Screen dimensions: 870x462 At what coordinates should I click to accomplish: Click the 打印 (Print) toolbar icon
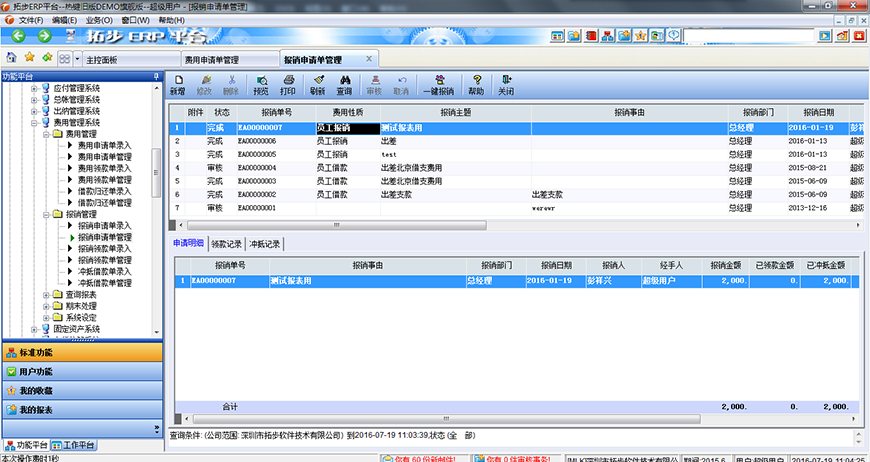point(287,84)
